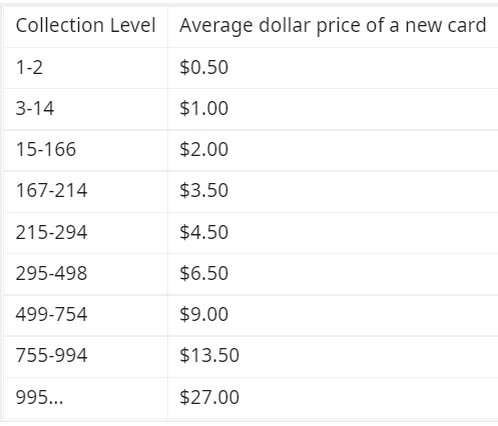Click the $6.50 price cell

(333, 274)
